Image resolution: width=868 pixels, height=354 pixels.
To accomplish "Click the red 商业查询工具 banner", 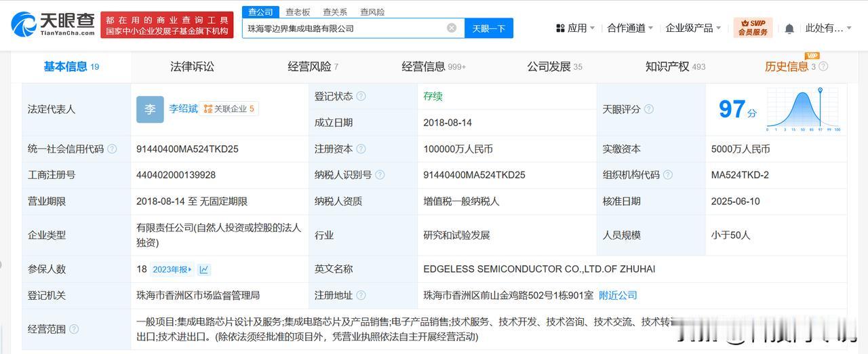I will (x=167, y=25).
